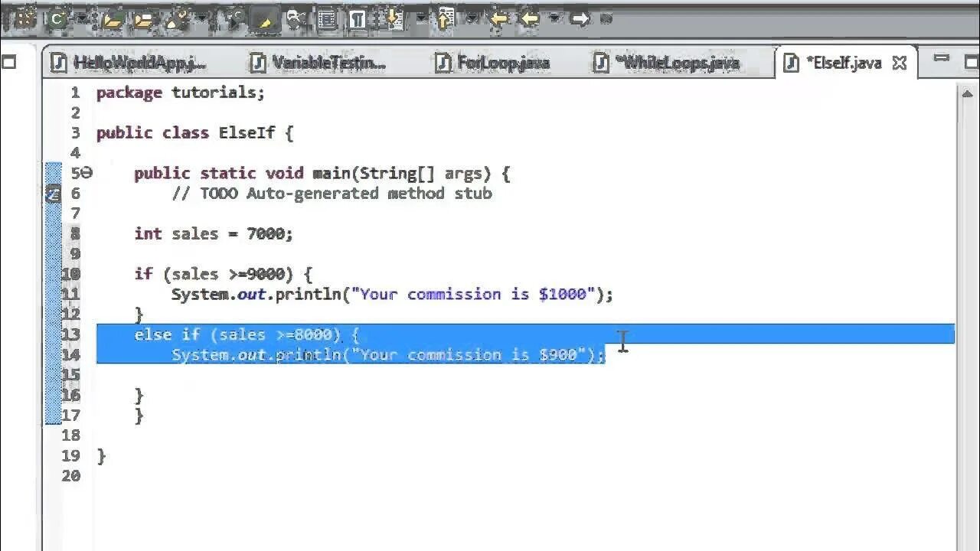Image resolution: width=980 pixels, height=551 pixels.
Task: Click the Back navigation yellow arrow
Action: click(531, 19)
